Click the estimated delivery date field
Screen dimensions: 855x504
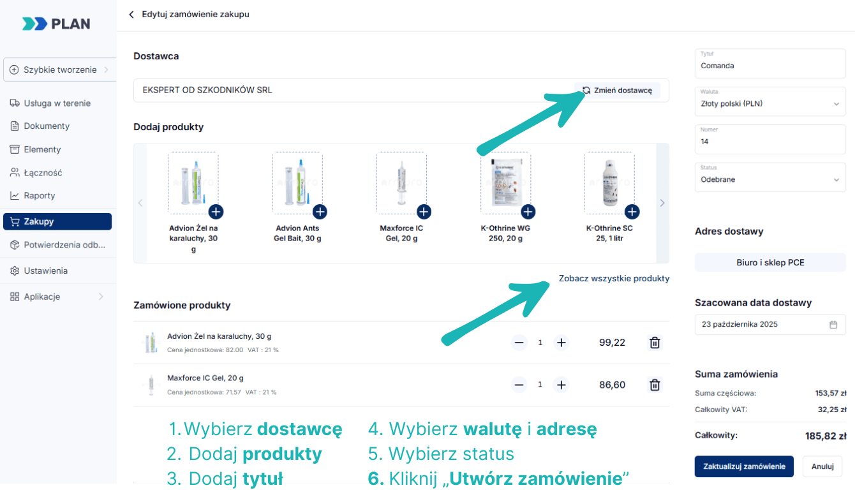coord(770,324)
